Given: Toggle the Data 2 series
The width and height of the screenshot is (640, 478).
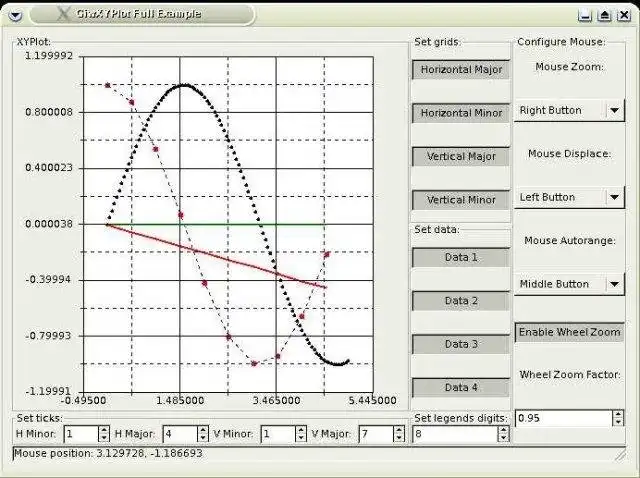Looking at the screenshot, I should [x=461, y=301].
